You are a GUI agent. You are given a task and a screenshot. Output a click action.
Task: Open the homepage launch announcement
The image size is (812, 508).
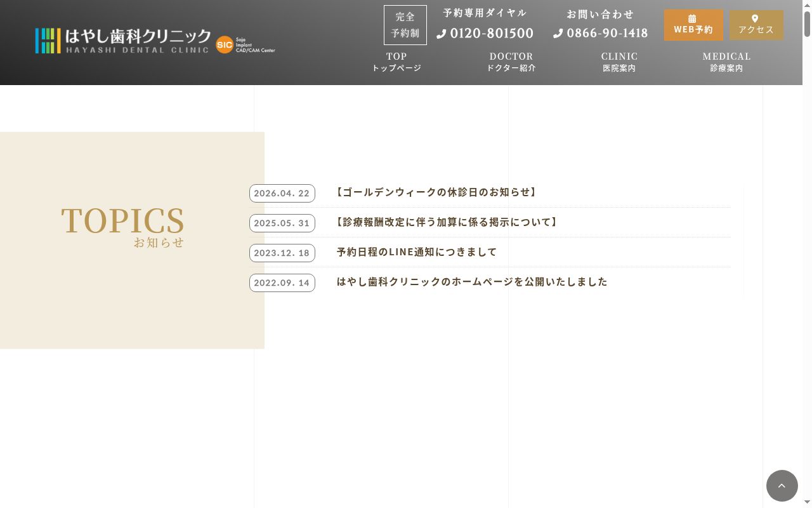click(x=472, y=281)
